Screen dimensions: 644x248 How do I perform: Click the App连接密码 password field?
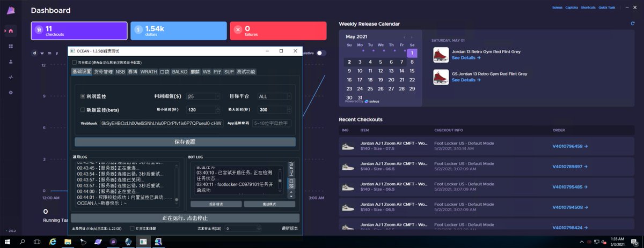(x=272, y=123)
